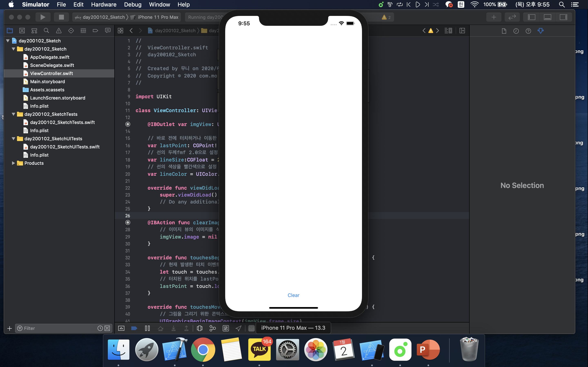
Task: Select Main.storyboard in file navigator
Action: 47,82
